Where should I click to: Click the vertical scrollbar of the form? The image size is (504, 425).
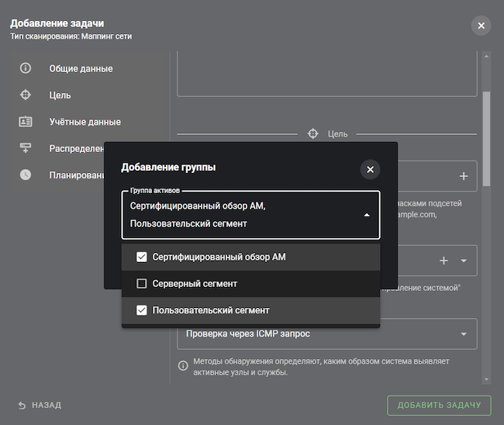pos(486,140)
